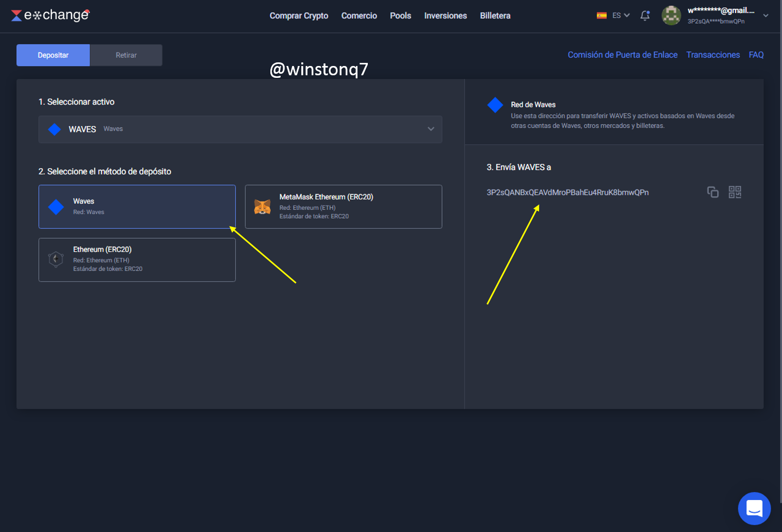Click WAVES diamond icon in asset selector

[54, 129]
